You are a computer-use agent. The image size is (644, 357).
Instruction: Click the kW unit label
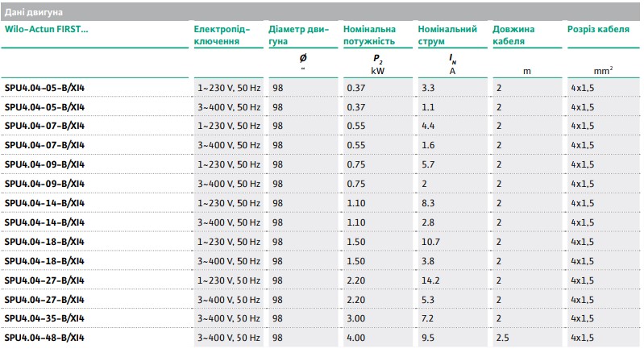pyautogui.click(x=377, y=71)
